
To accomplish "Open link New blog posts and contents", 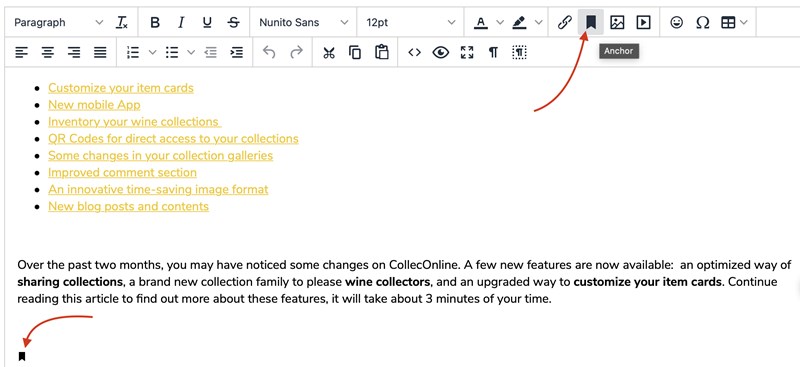I will coord(128,206).
